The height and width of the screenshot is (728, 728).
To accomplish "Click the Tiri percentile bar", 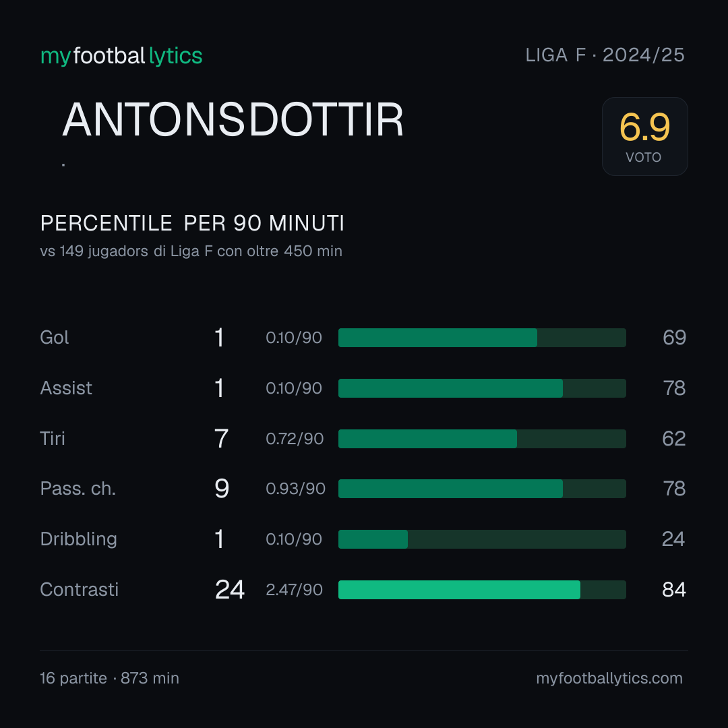I will click(482, 439).
